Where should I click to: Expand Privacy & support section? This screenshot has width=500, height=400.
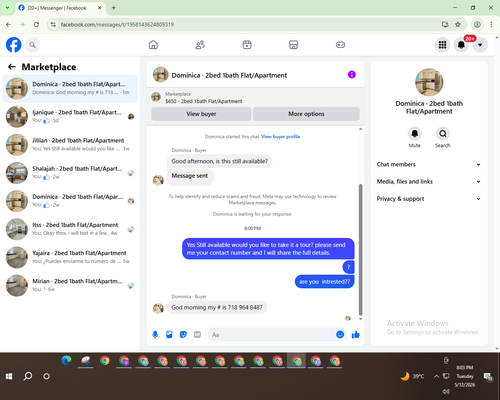coord(429,199)
